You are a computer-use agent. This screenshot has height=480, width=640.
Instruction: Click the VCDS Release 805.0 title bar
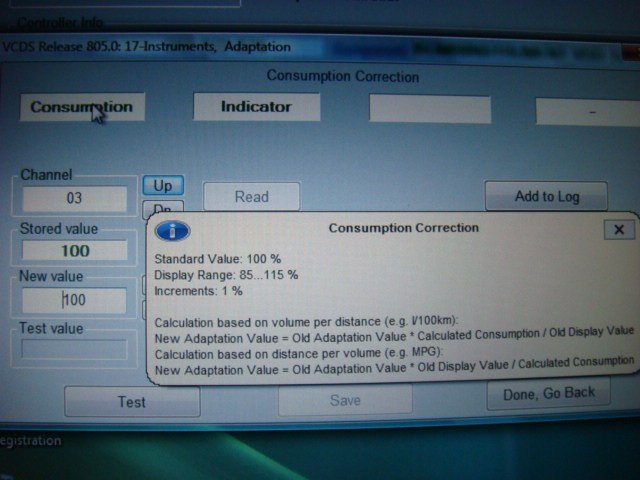click(x=150, y=46)
